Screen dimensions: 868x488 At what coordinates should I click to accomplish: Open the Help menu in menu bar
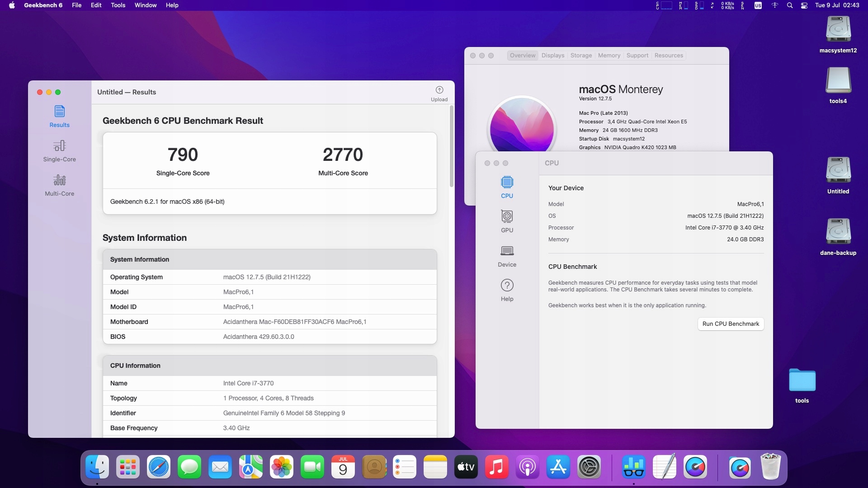coord(172,5)
